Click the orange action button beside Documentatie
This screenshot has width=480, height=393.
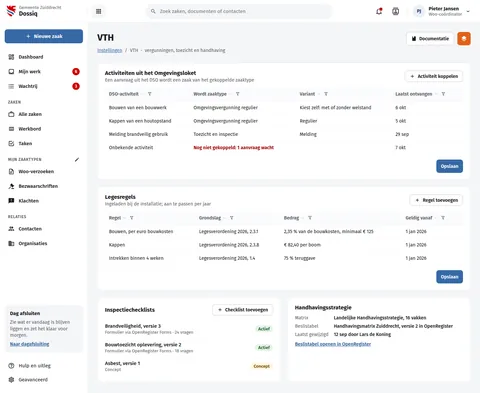(464, 39)
